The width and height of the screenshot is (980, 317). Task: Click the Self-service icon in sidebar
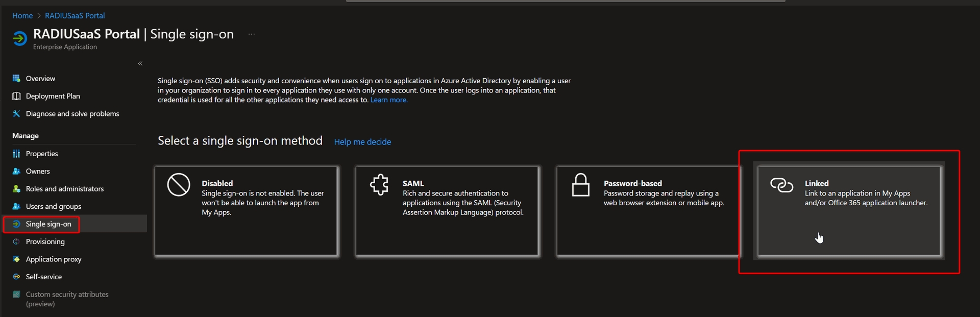16,277
